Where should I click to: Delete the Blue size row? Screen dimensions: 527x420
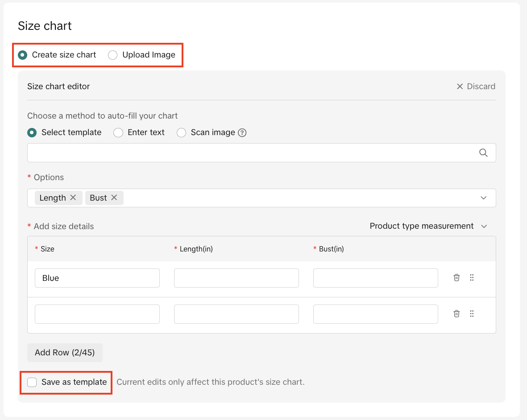coord(456,278)
